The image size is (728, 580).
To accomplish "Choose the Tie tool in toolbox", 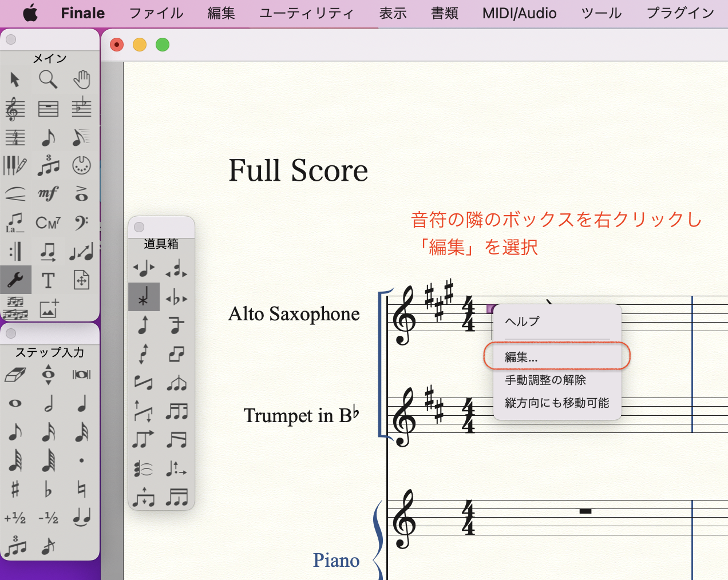I will [144, 469].
